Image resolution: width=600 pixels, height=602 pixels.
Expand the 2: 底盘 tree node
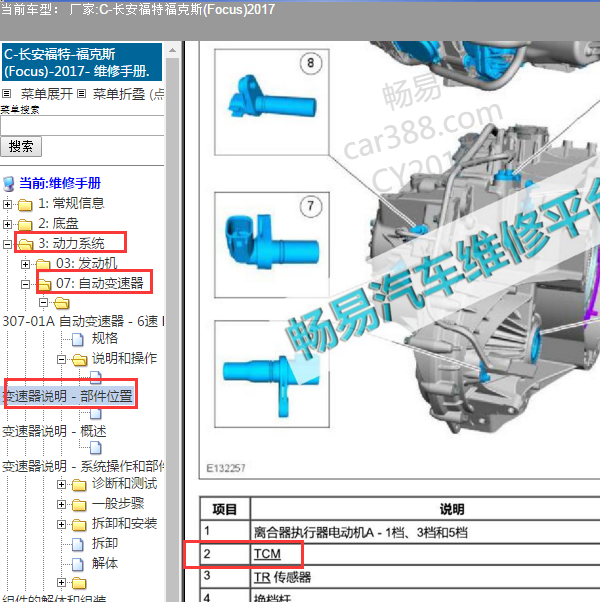tap(7, 224)
